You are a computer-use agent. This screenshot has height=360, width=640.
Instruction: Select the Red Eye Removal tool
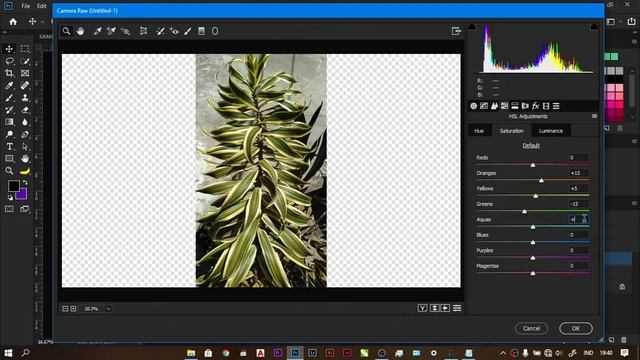tap(174, 31)
